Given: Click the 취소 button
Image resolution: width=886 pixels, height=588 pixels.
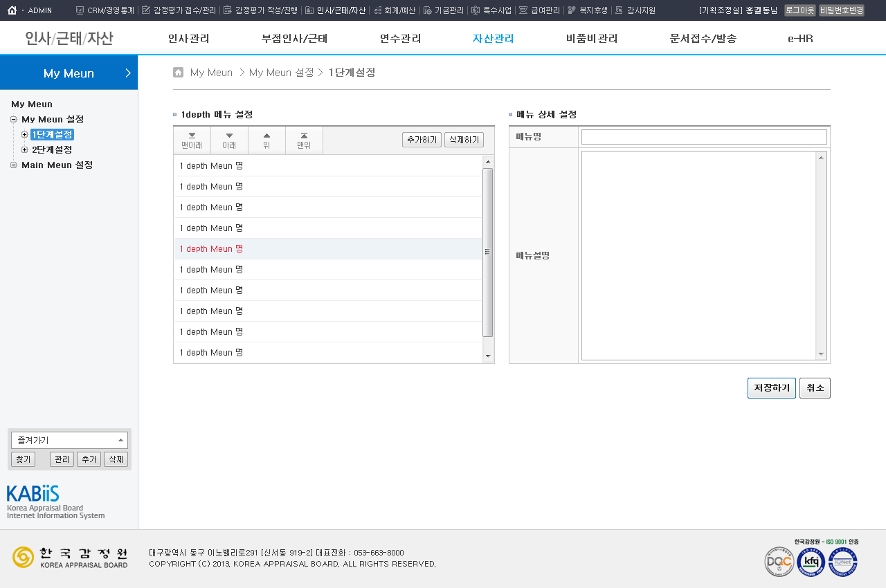Looking at the screenshot, I should tap(815, 388).
